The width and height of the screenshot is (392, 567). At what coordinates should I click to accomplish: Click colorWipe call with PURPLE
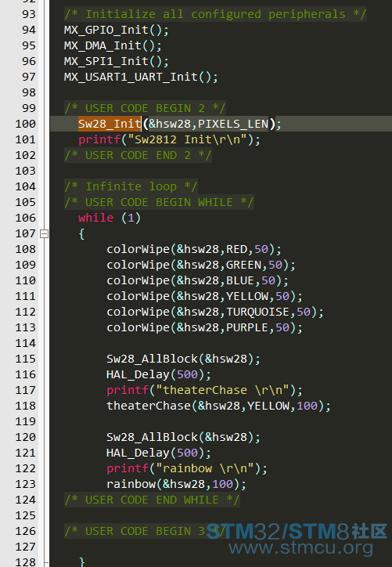click(x=204, y=327)
